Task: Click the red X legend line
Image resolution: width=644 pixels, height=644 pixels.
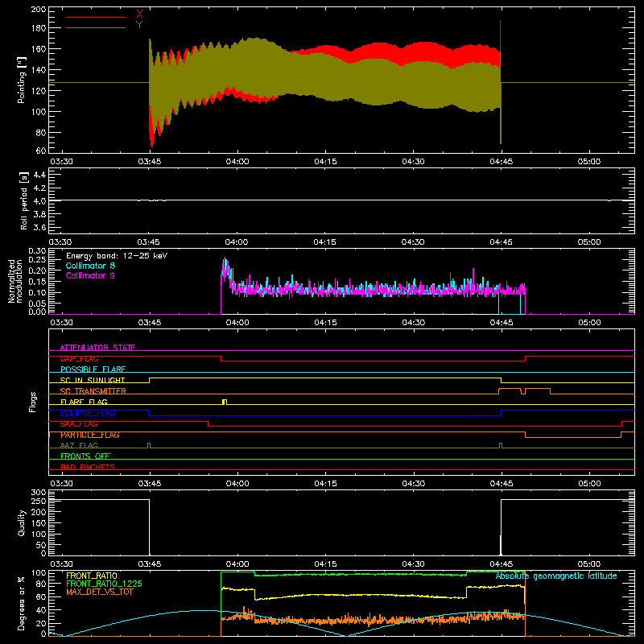Action: (96, 17)
